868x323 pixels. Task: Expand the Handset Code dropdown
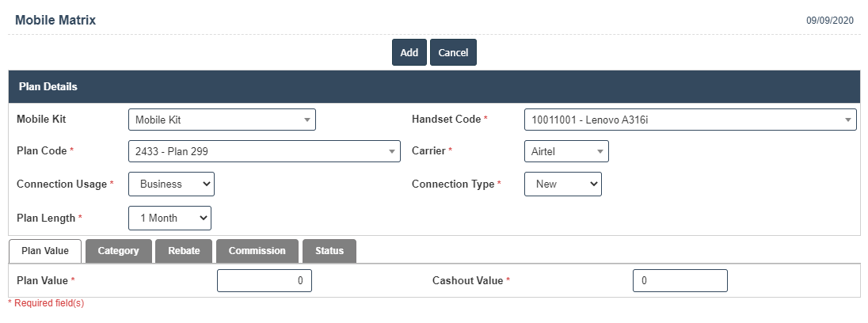point(690,120)
